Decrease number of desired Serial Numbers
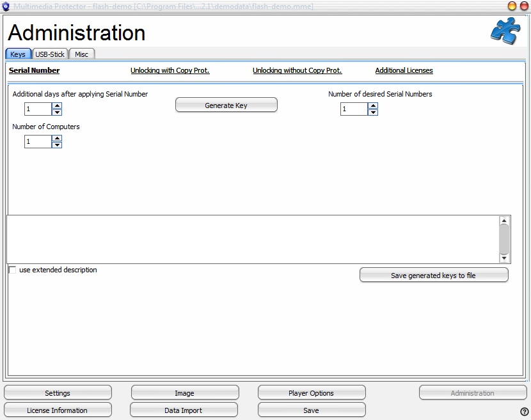 [373, 113]
